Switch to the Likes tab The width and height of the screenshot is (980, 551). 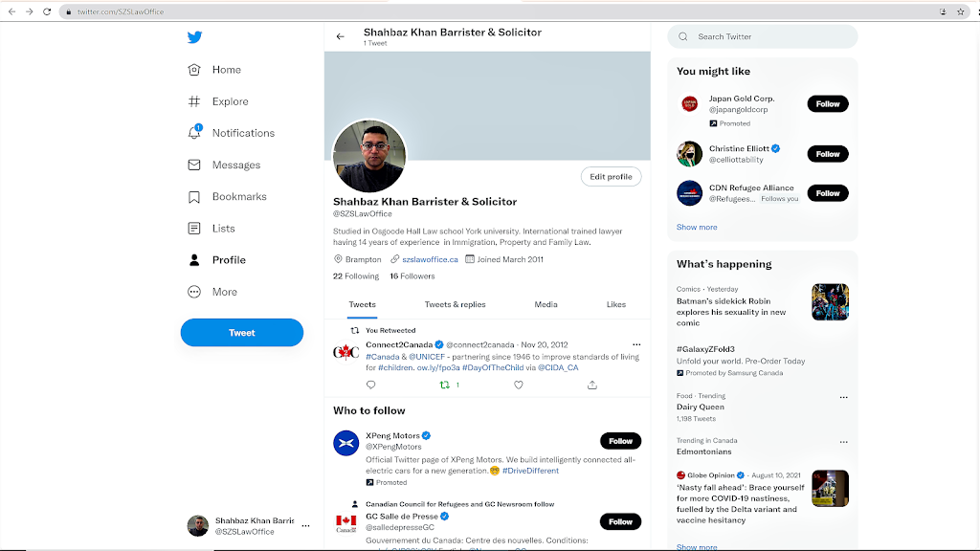pos(616,305)
